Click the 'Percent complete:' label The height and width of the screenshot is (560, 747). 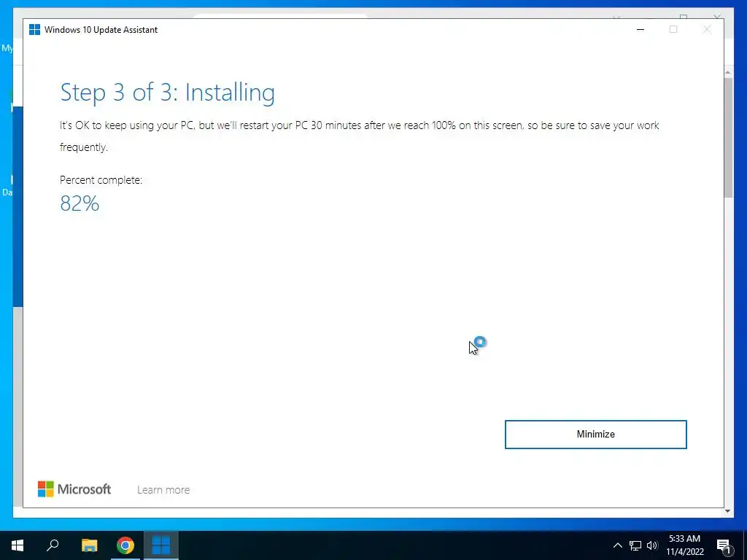(101, 180)
